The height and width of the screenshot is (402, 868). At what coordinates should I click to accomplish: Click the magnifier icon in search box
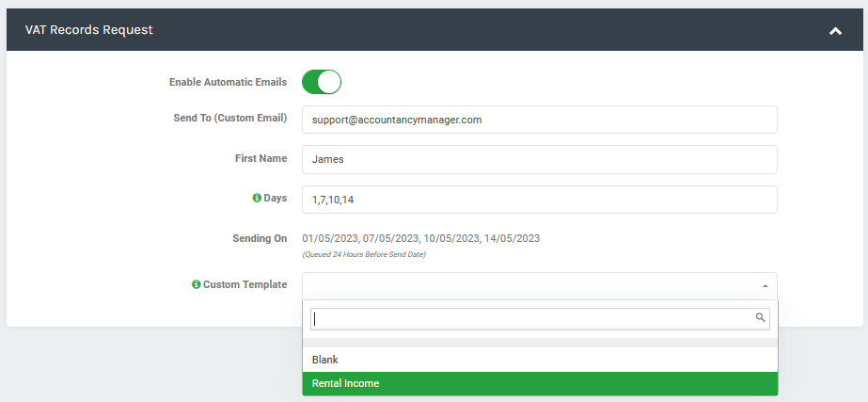pyautogui.click(x=760, y=317)
